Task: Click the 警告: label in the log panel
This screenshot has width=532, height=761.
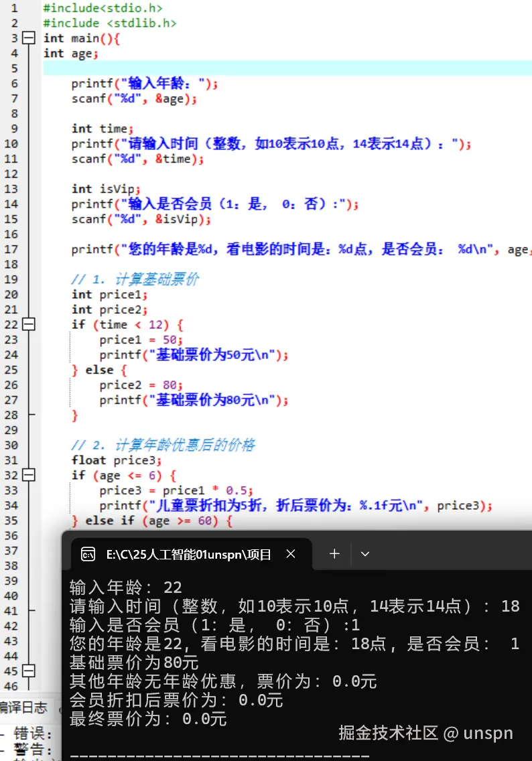Action: pyautogui.click(x=32, y=749)
